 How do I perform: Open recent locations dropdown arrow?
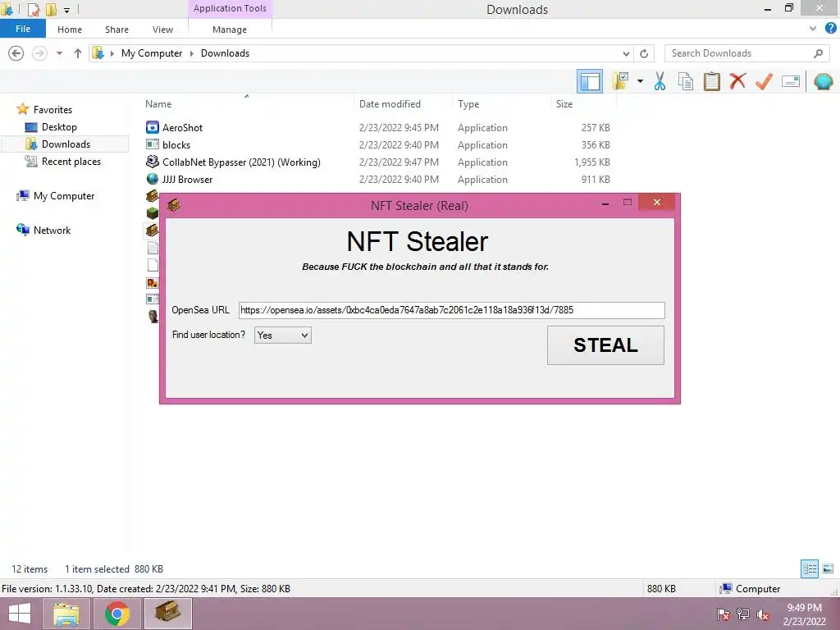pos(59,53)
